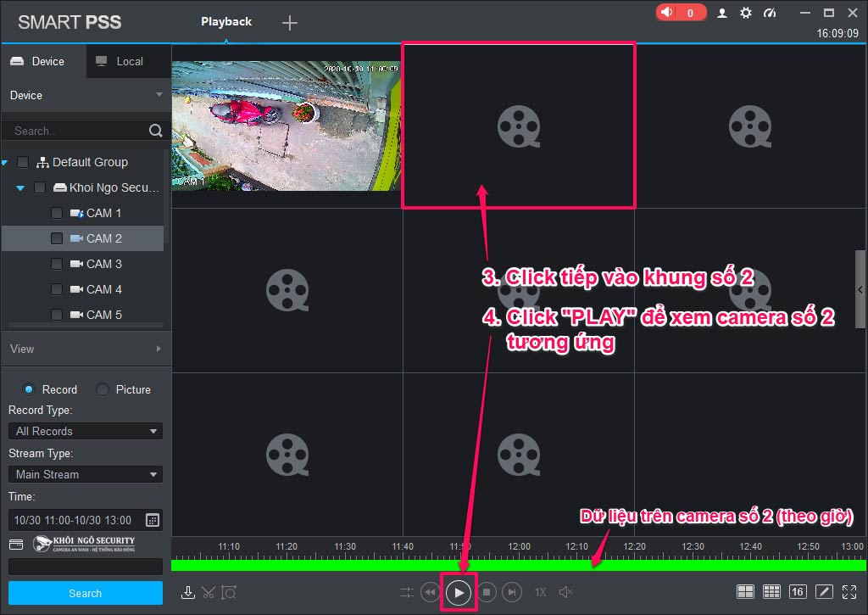Click the clock text 16:09:09
Image resolution: width=868 pixels, height=615 pixels.
click(837, 33)
